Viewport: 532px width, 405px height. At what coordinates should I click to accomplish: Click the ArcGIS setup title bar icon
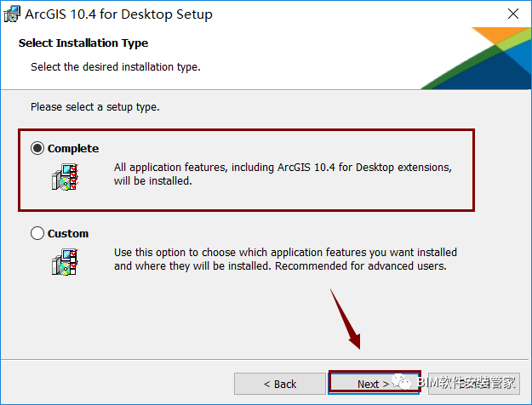12,14
